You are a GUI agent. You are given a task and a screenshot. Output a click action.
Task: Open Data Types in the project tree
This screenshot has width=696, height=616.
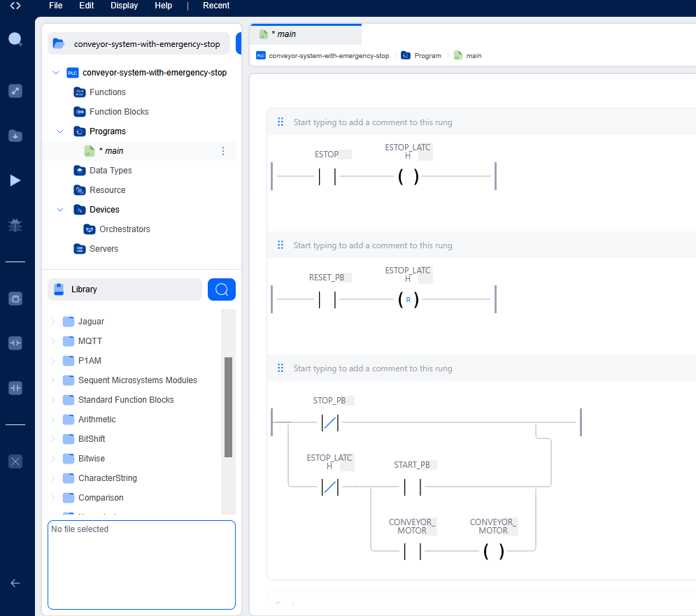pyautogui.click(x=111, y=171)
